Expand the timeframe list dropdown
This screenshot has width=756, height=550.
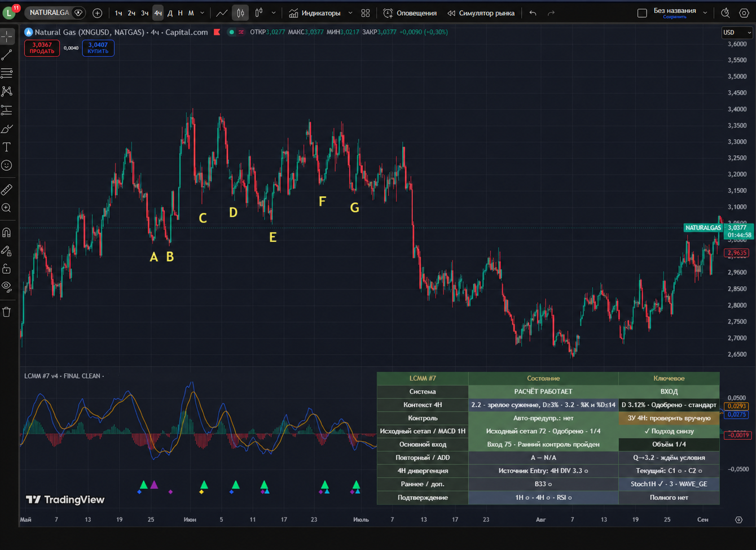(x=203, y=12)
